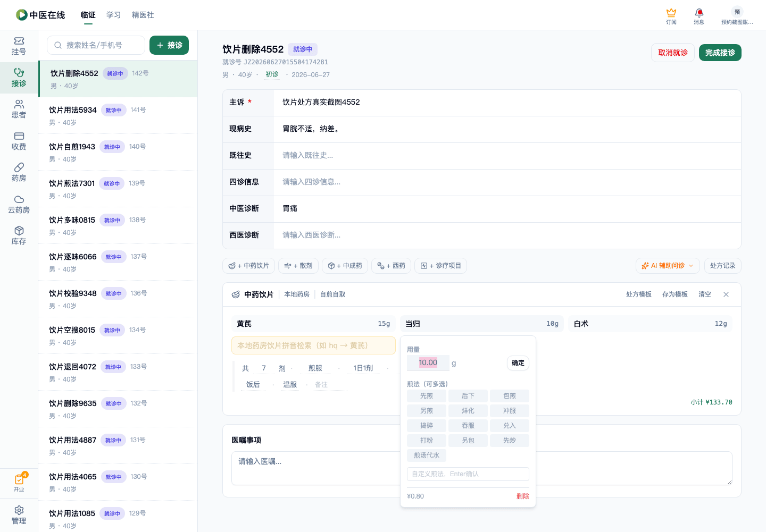Toggle 捣碎 decoction method
The image size is (766, 532).
click(427, 426)
